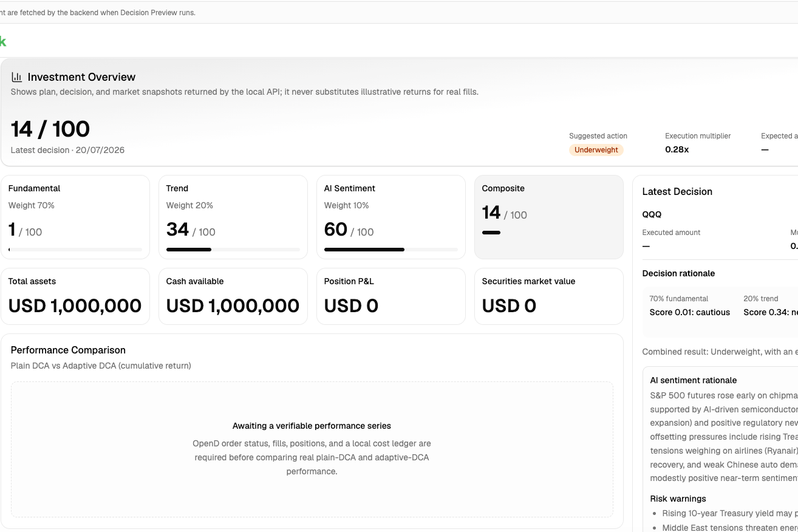The width and height of the screenshot is (798, 532).
Task: Click the Cash available USD 1,000,000 value
Action: [233, 305]
